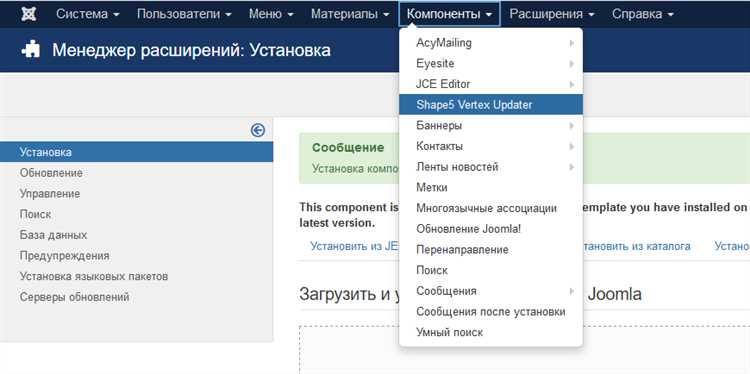
Task: Select Обновление Joomla! menu item
Action: click(x=491, y=229)
